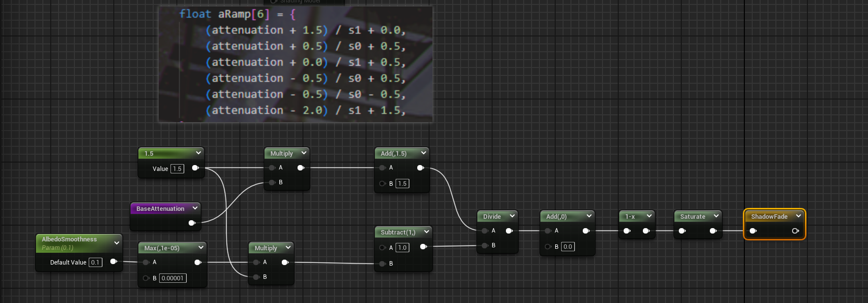This screenshot has width=868, height=303.
Task: Click input pin B on the Divide node
Action: (485, 245)
